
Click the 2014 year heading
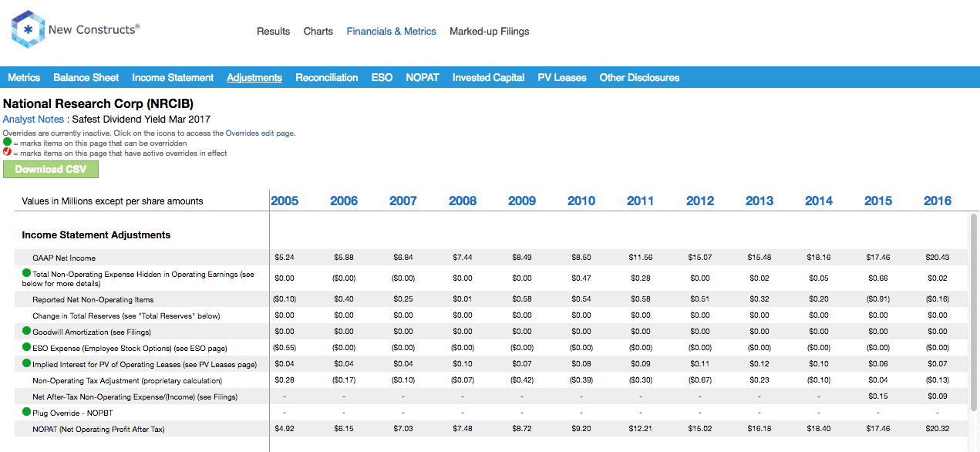click(819, 201)
